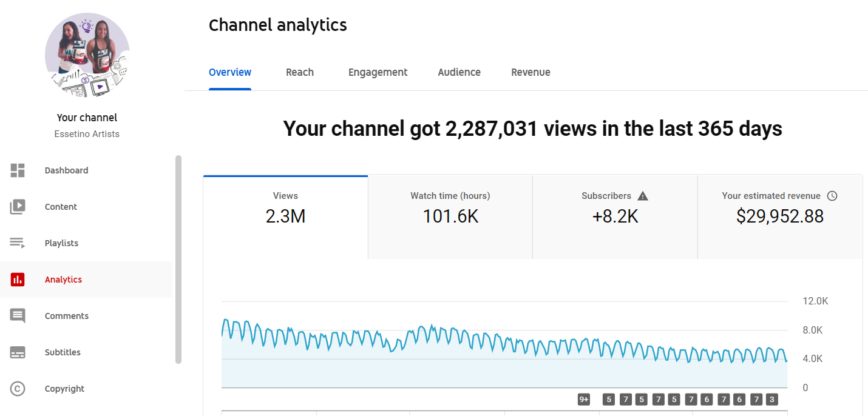This screenshot has width=868, height=416.
Task: Select the Overview tab
Action: (x=230, y=72)
